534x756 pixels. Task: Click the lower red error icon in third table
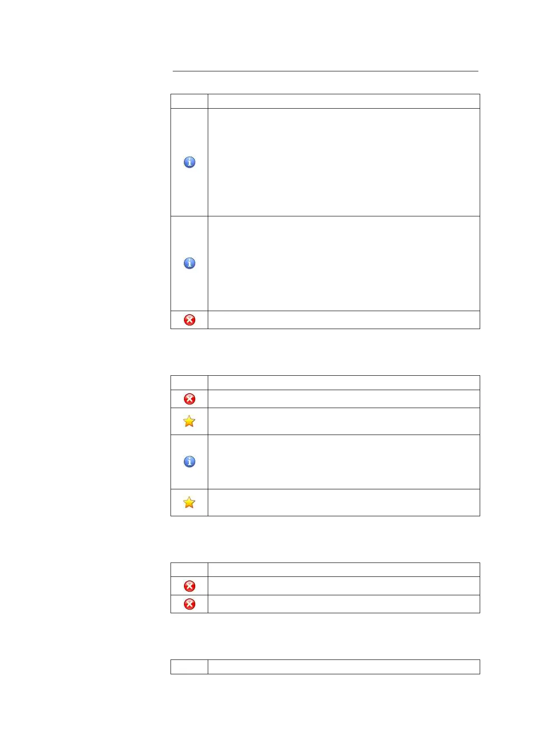tap(189, 604)
